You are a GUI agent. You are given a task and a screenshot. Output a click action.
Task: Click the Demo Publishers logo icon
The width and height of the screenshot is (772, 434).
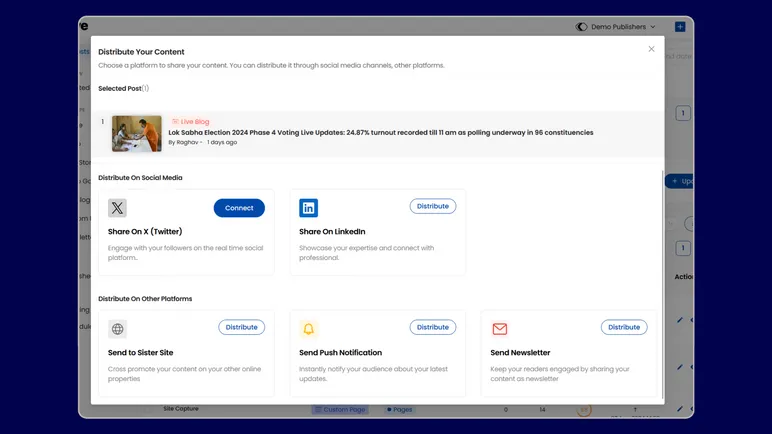pyautogui.click(x=582, y=27)
